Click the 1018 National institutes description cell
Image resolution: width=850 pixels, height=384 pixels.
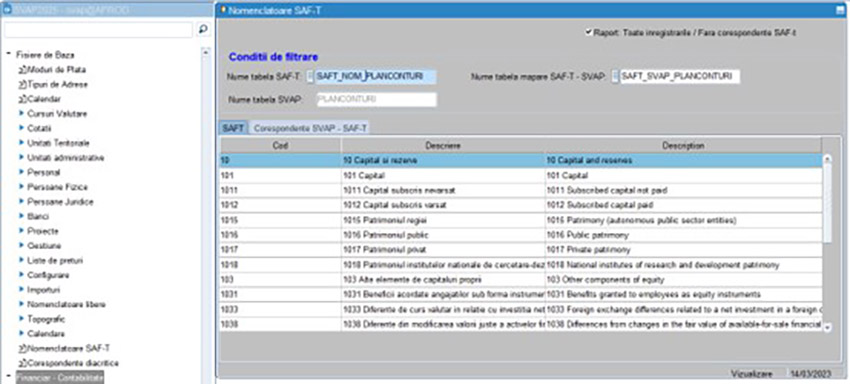click(683, 265)
